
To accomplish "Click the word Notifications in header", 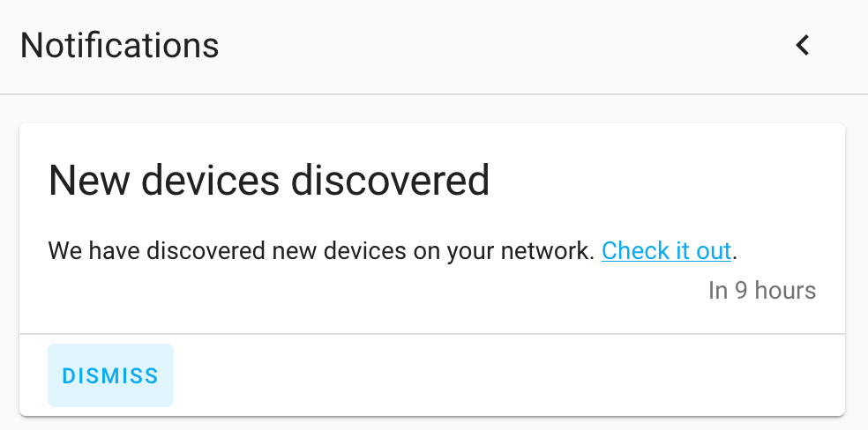I will [120, 45].
